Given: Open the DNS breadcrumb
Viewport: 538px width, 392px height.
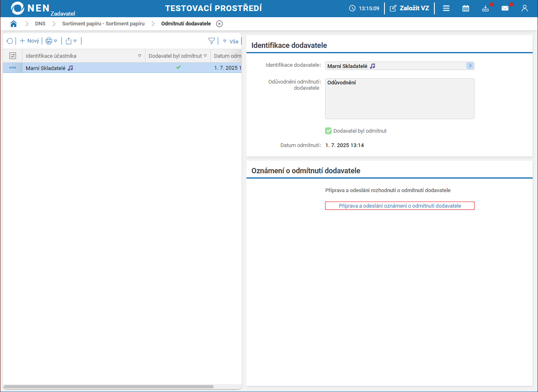Looking at the screenshot, I should click(x=40, y=24).
